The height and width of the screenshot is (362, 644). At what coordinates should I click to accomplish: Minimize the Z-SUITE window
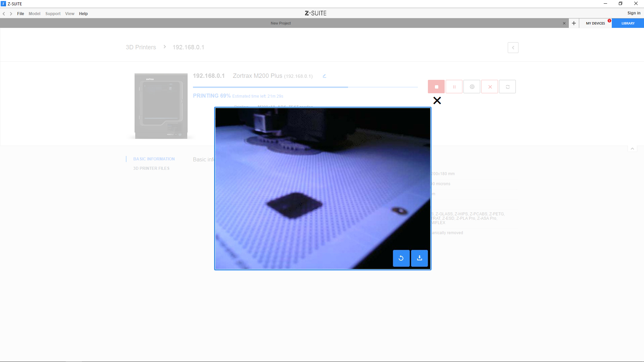coord(605,4)
